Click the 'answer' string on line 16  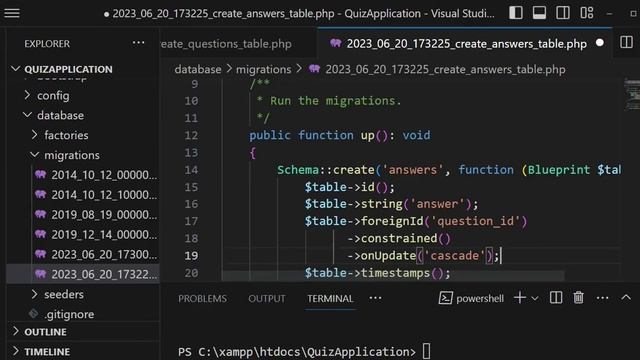[x=437, y=204]
